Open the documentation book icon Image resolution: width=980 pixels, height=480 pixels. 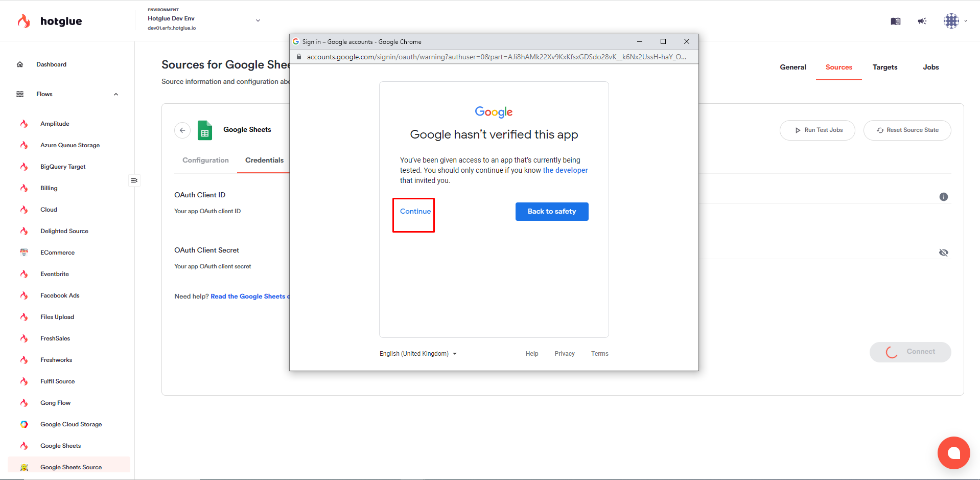pos(896,21)
